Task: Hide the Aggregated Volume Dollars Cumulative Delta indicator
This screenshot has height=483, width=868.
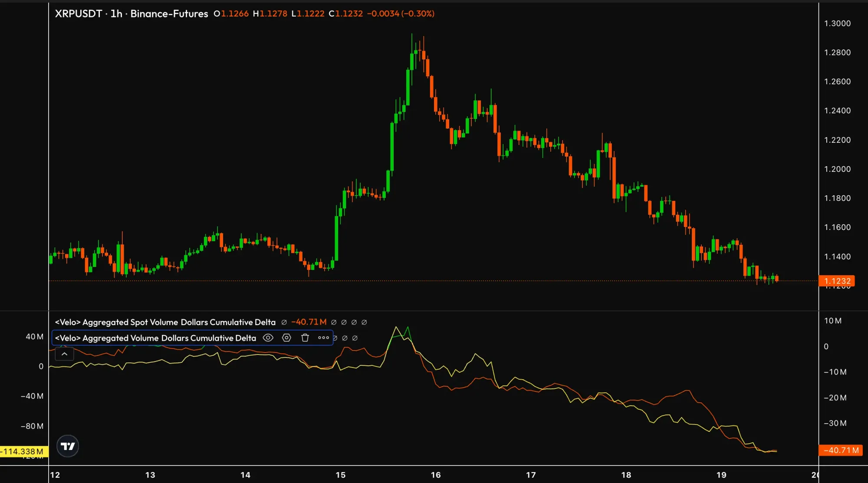Action: click(x=268, y=338)
